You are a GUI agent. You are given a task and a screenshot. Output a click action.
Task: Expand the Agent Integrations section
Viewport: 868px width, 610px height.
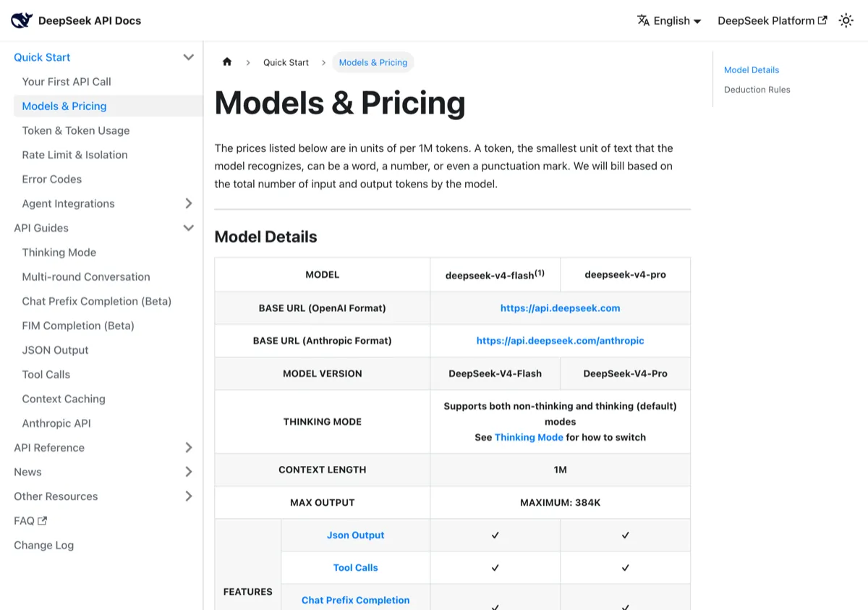click(189, 203)
